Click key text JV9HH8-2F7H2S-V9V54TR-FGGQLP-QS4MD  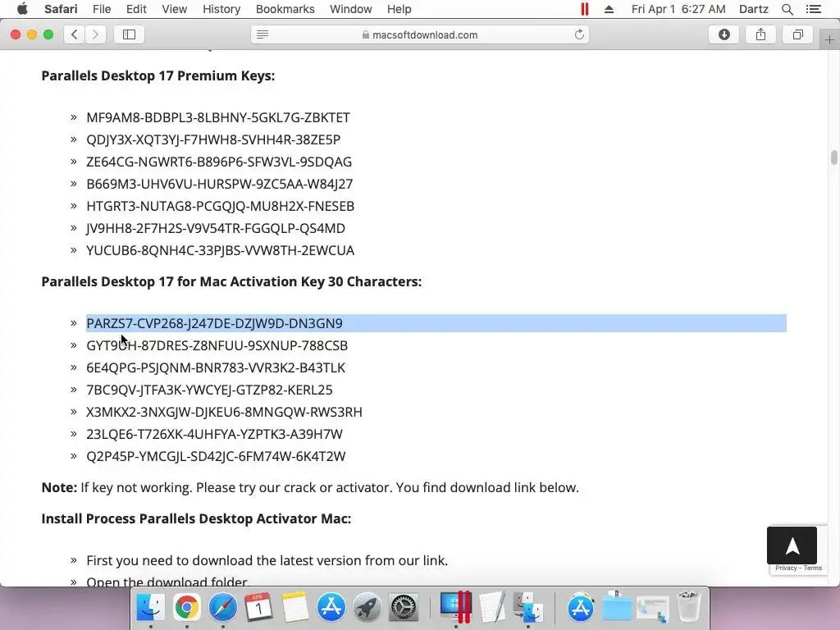pos(216,228)
